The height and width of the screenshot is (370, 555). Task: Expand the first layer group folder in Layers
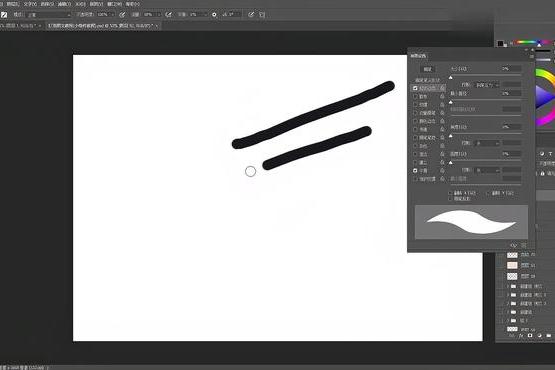coord(508,286)
